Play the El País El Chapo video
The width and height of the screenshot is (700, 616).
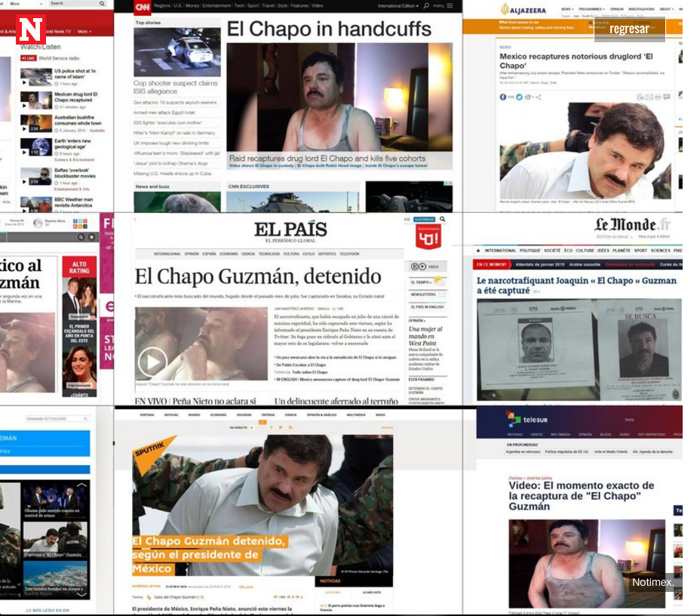[152, 362]
